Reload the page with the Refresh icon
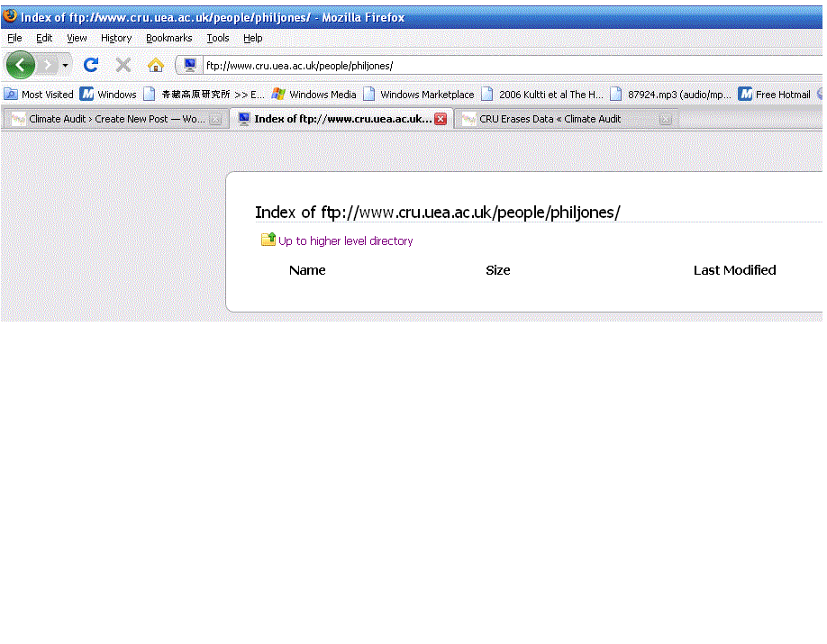This screenshot has height=644, width=827. (91, 65)
